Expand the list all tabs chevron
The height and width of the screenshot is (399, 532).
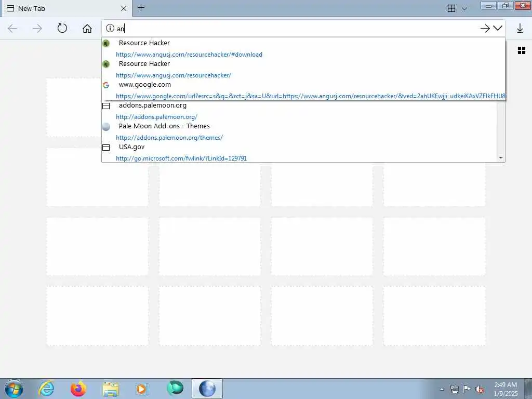(464, 9)
